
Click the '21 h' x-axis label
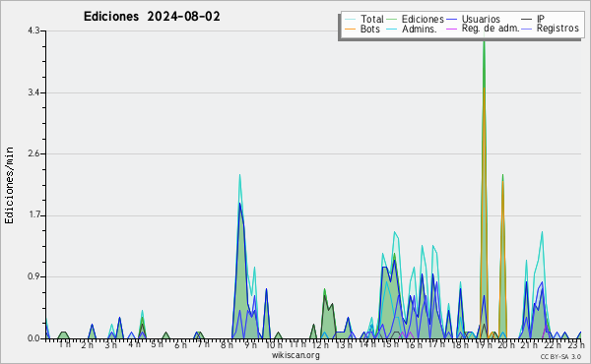click(x=530, y=345)
